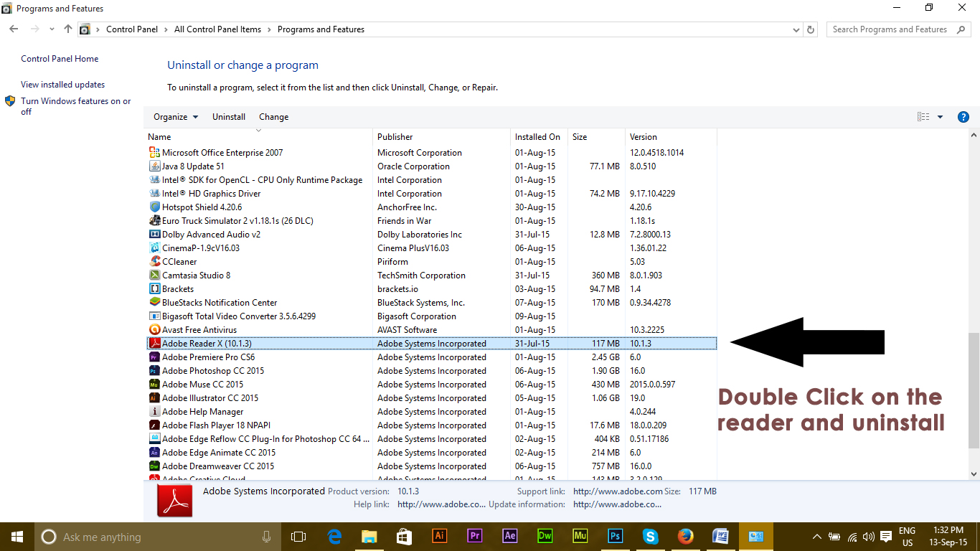980x551 pixels.
Task: Sort by the Publisher column
Action: 441,136
